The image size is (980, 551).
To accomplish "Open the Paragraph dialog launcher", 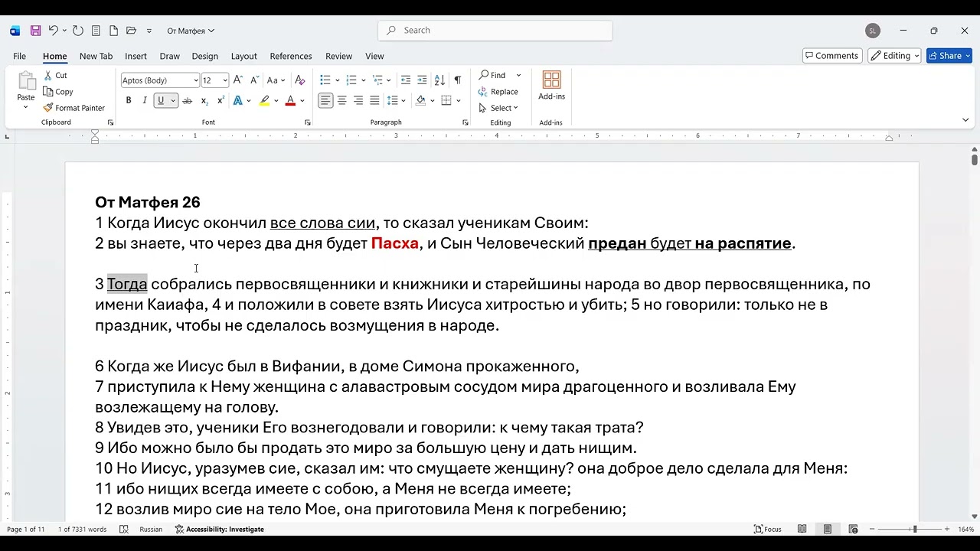I will click(465, 122).
